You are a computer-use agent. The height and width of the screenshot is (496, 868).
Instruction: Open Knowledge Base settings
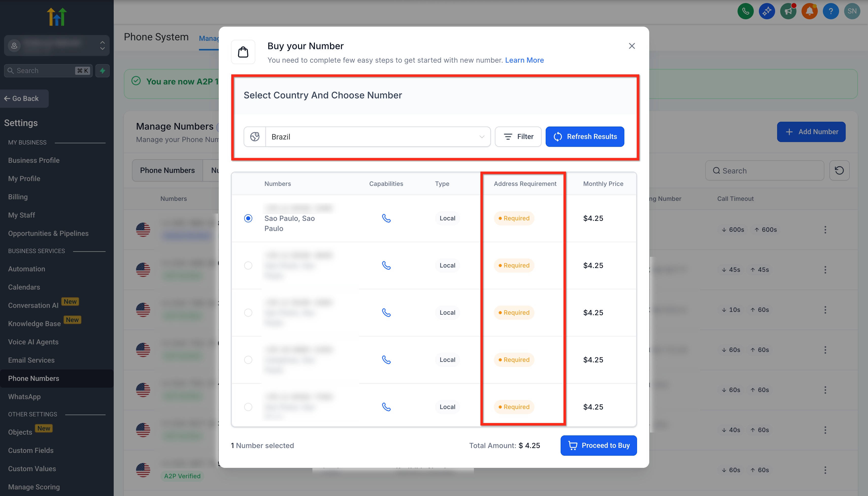click(34, 324)
